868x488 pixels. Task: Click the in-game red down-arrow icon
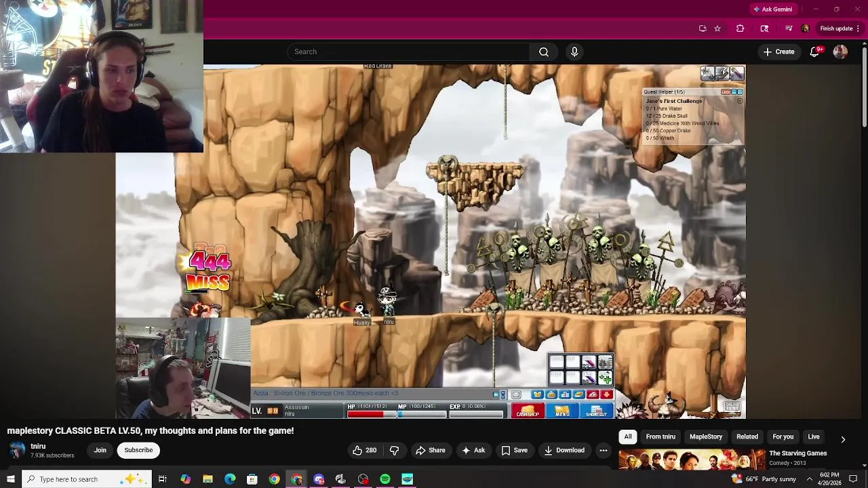coord(607,394)
